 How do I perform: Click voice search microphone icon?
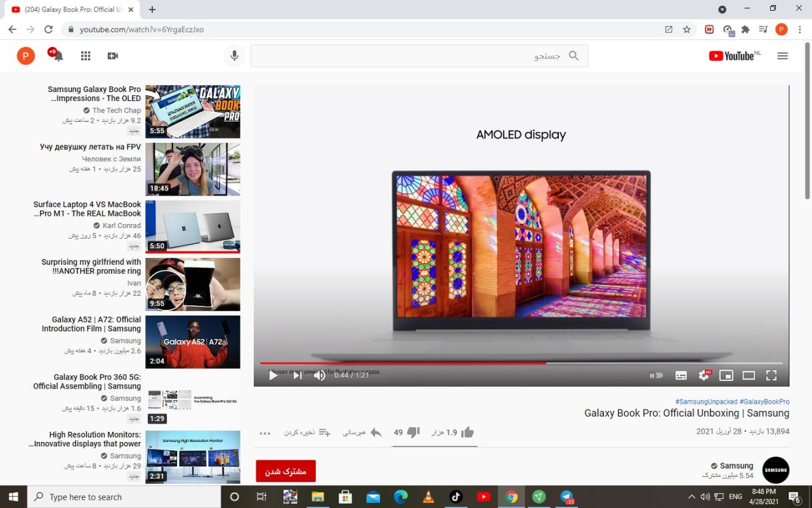235,56
